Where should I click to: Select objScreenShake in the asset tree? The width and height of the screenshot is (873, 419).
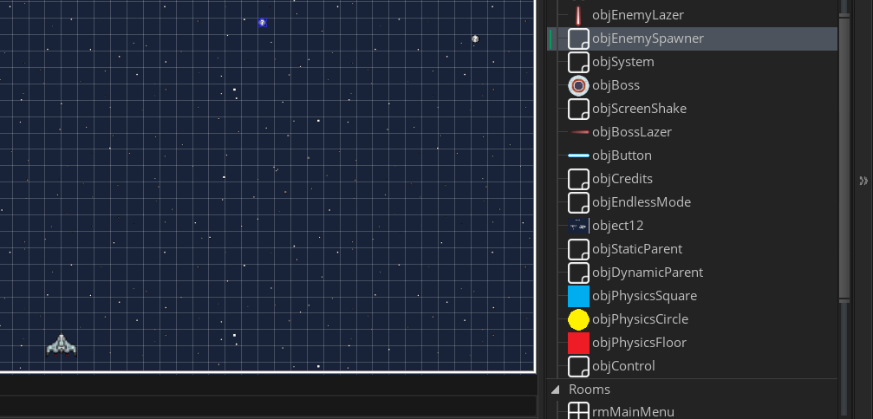(x=639, y=109)
